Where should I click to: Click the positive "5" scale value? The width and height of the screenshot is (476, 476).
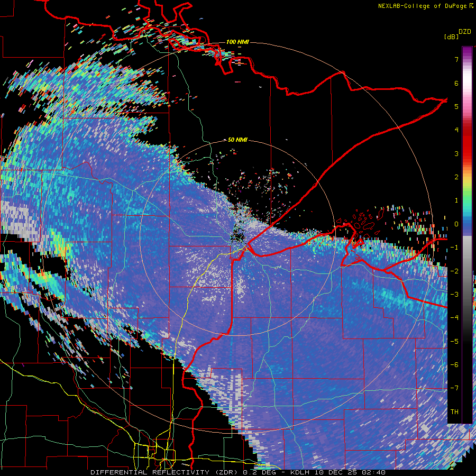point(456,106)
